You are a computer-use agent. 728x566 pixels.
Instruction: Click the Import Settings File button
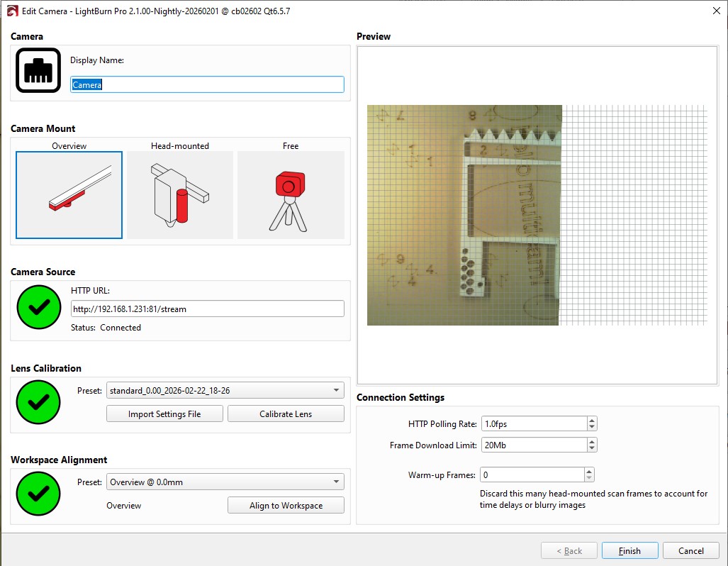pyautogui.click(x=164, y=414)
